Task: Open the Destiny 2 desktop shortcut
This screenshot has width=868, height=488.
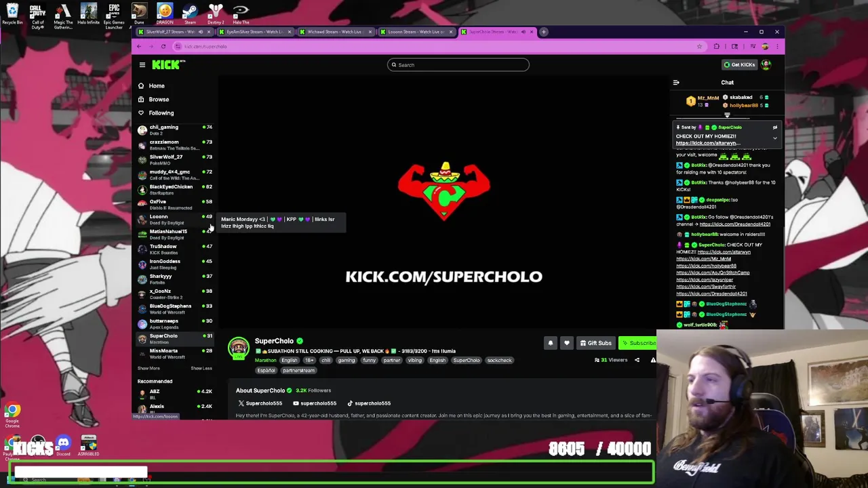Action: pos(216,14)
